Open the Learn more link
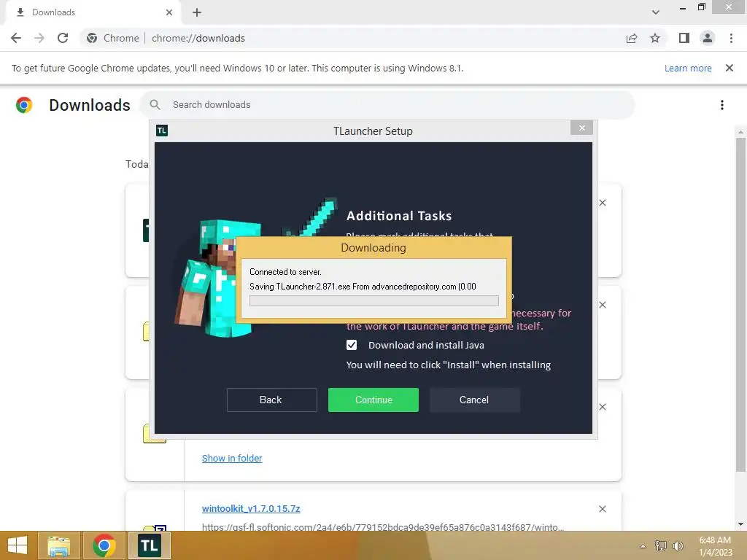747x560 pixels. click(688, 68)
